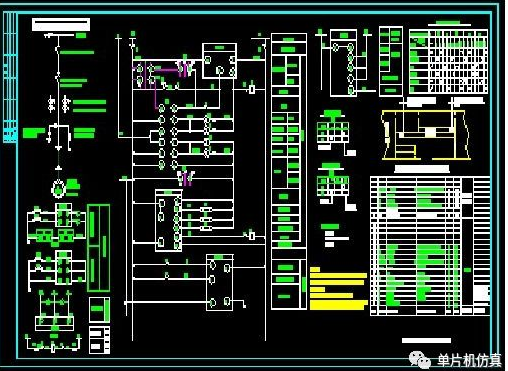508x371 pixels.
Task: Click the yellow highlighted notes text block
Action: pyautogui.click(x=338, y=288)
